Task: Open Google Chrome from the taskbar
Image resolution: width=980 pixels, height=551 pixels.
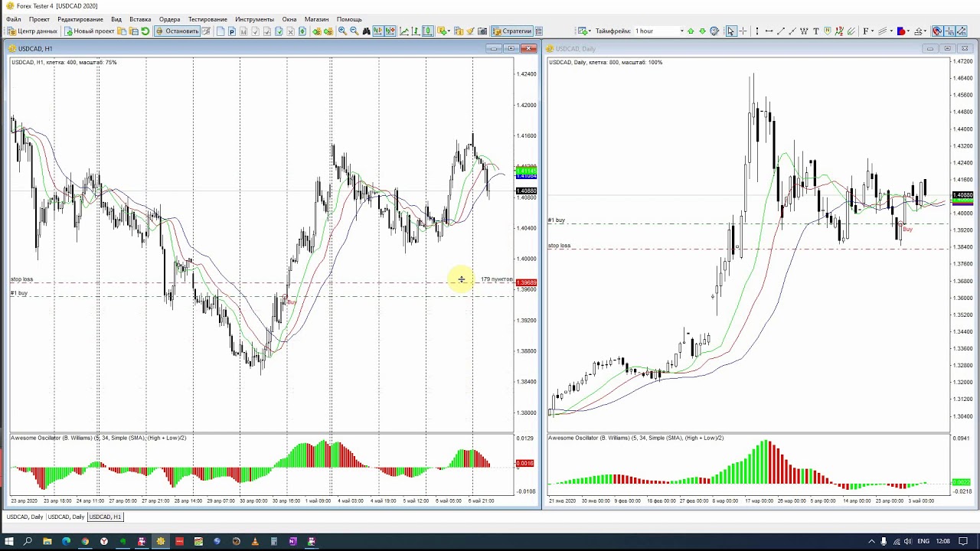Action: 85,542
